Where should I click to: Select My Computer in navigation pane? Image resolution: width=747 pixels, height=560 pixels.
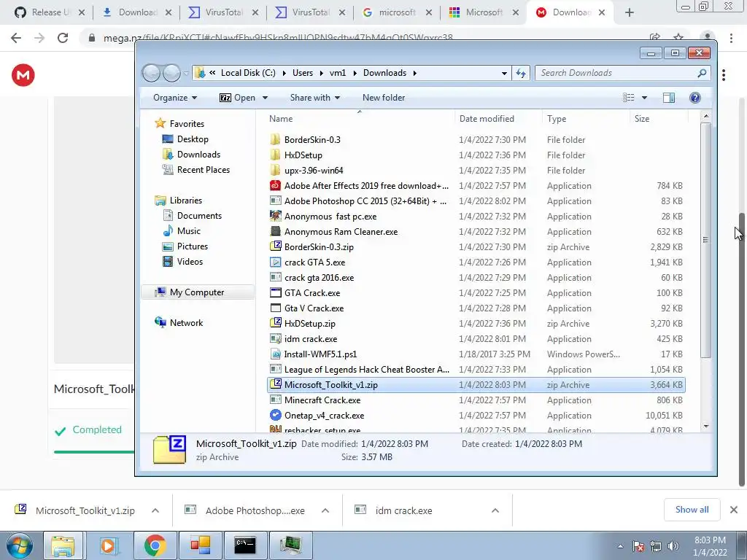tap(198, 292)
